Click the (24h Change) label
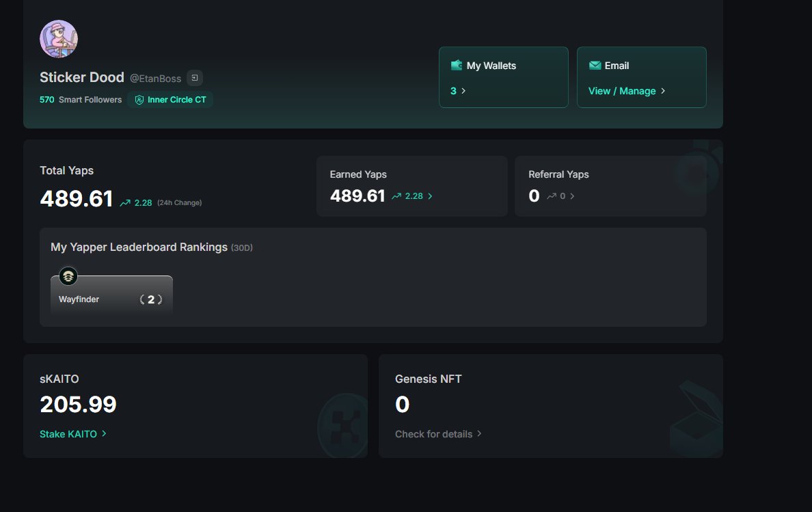812x512 pixels. (x=179, y=202)
